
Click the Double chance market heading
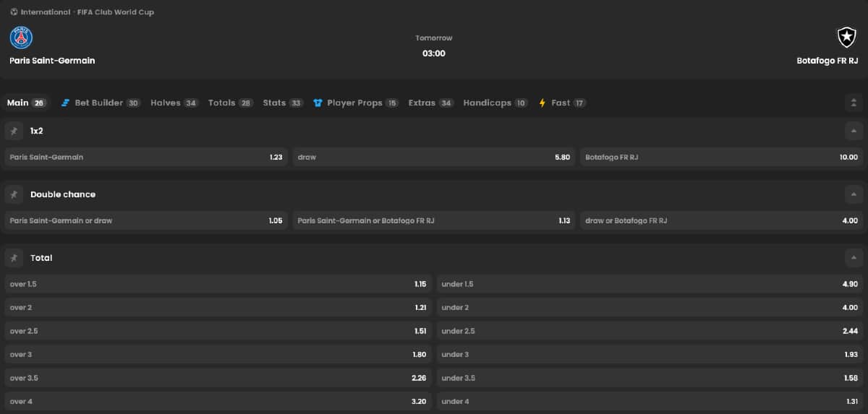(63, 194)
